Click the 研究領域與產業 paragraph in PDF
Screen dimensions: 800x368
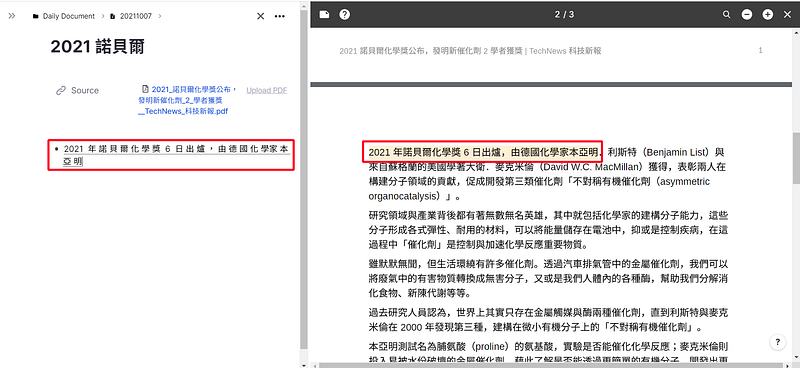point(547,230)
